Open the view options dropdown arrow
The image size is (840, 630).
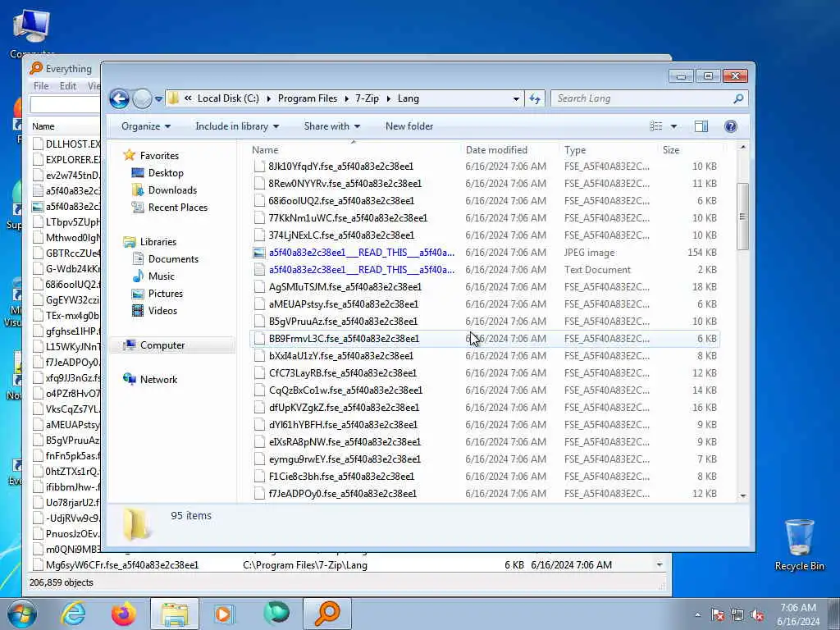pos(674,126)
